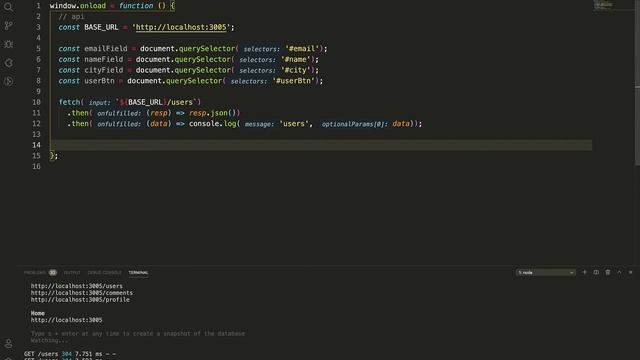640x360 pixels.
Task: Click the 'optionalParams[0]:' inlay hint
Action: [x=354, y=124]
